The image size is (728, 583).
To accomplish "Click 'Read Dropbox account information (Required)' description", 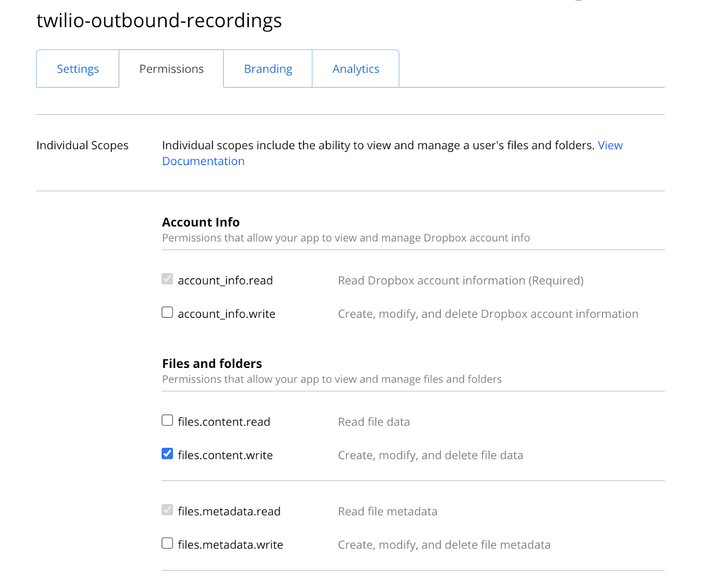I will [461, 281].
